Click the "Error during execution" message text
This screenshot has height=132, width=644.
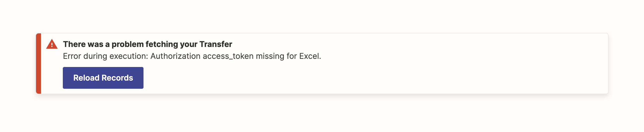point(192,56)
